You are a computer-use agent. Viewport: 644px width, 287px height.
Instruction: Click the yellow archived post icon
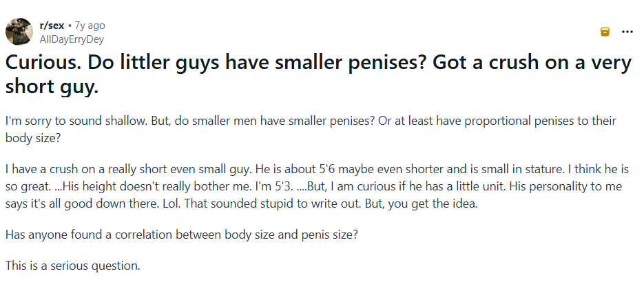[x=605, y=32]
